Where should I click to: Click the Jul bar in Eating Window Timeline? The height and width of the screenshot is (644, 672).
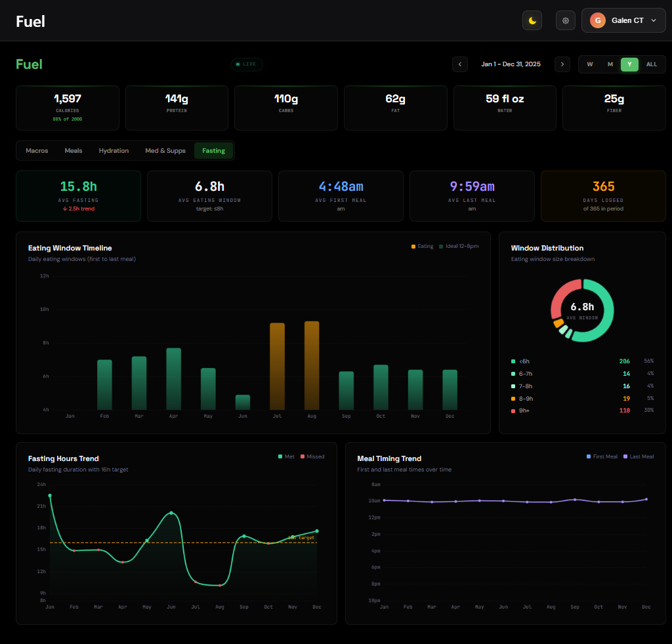click(x=278, y=367)
